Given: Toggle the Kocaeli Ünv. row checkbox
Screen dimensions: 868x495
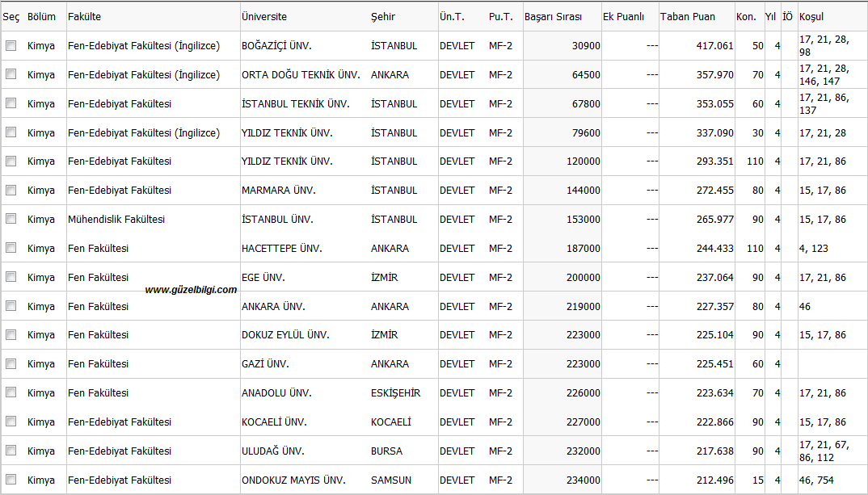Looking at the screenshot, I should click(x=11, y=422).
